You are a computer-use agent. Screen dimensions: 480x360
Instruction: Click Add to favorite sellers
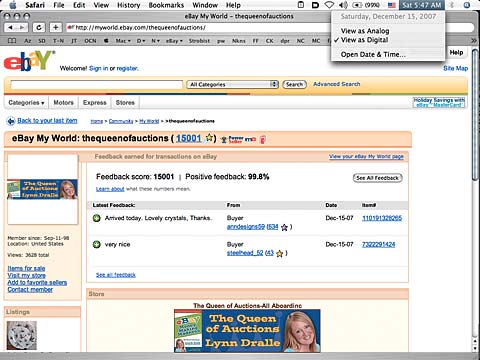(x=37, y=283)
